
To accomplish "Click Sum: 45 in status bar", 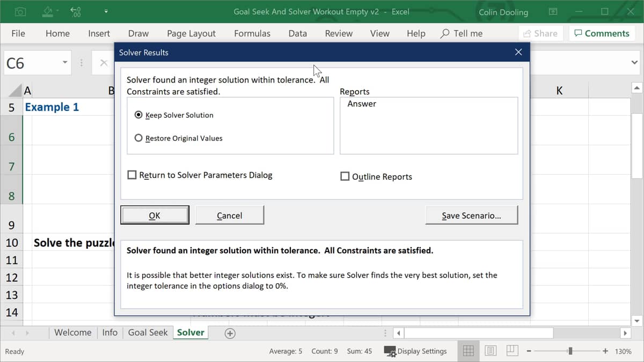I will click(359, 351).
